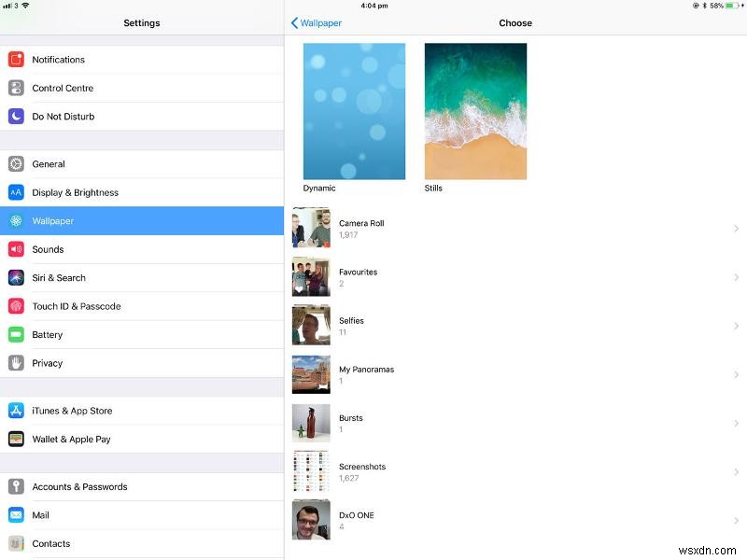Select the Display & Brightness icon
Viewport: 747px width, 560px height.
tap(16, 192)
